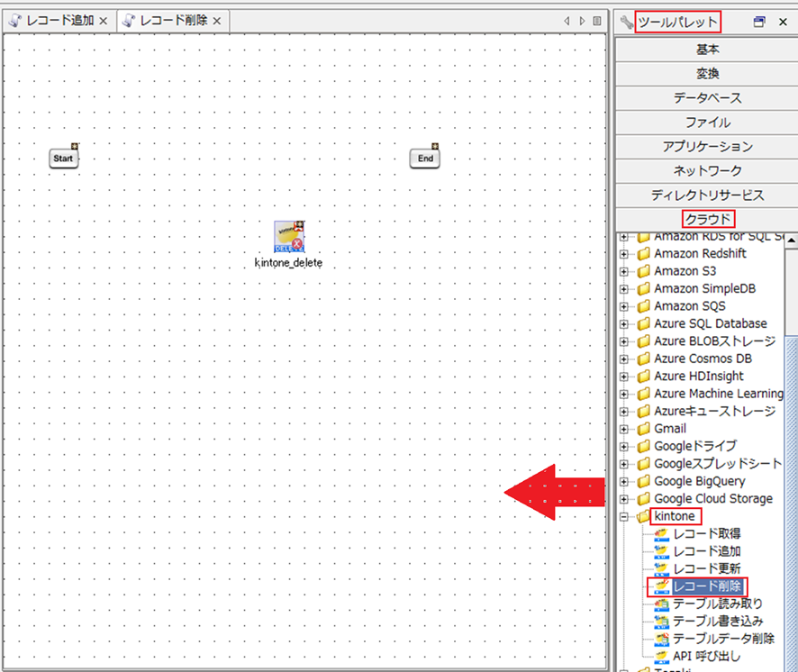This screenshot has height=672, width=798.
Task: Select Azureキューストレージ tree item
Action: click(714, 412)
